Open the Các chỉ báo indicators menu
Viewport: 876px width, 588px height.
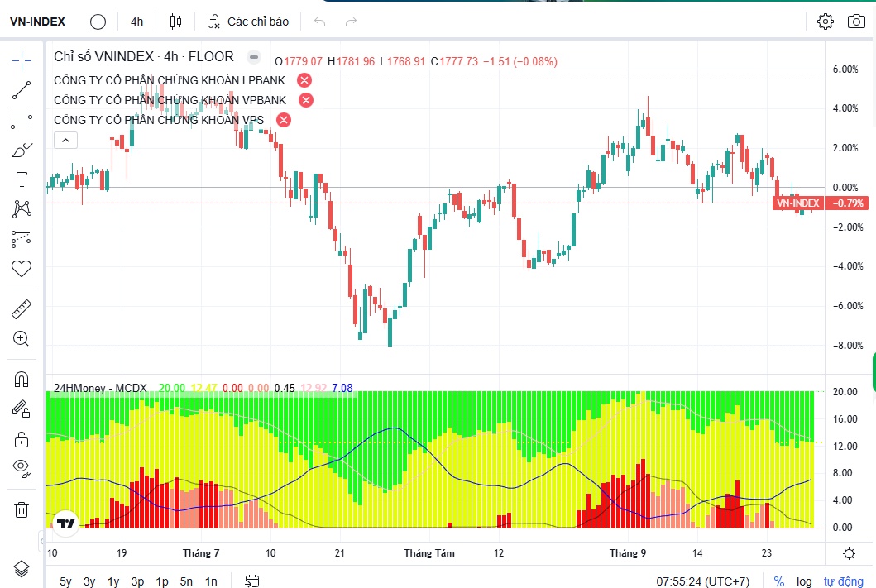[249, 22]
